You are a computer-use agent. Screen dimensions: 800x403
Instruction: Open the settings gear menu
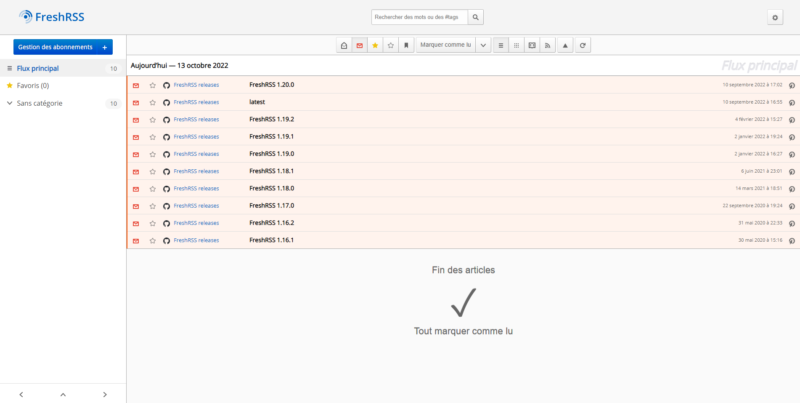click(x=775, y=17)
